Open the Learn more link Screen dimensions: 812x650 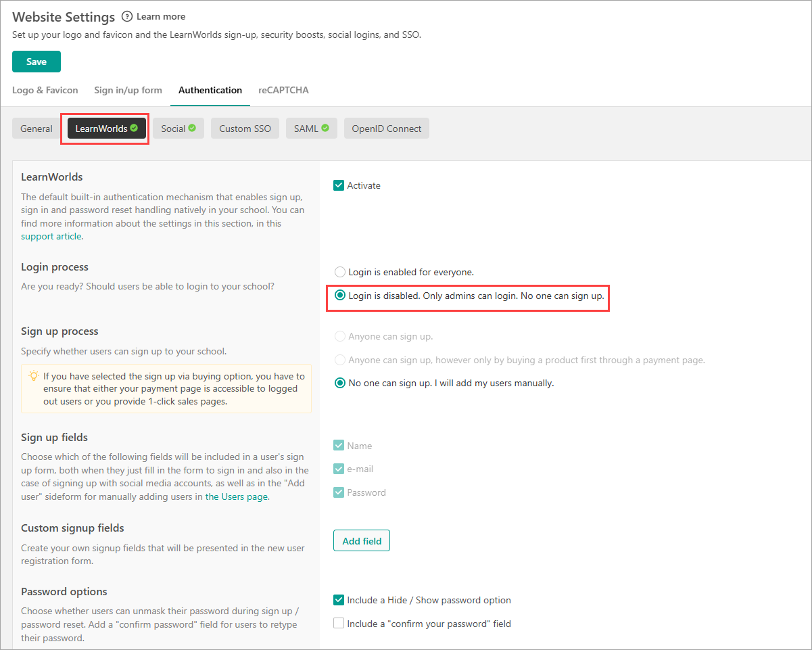(x=161, y=16)
